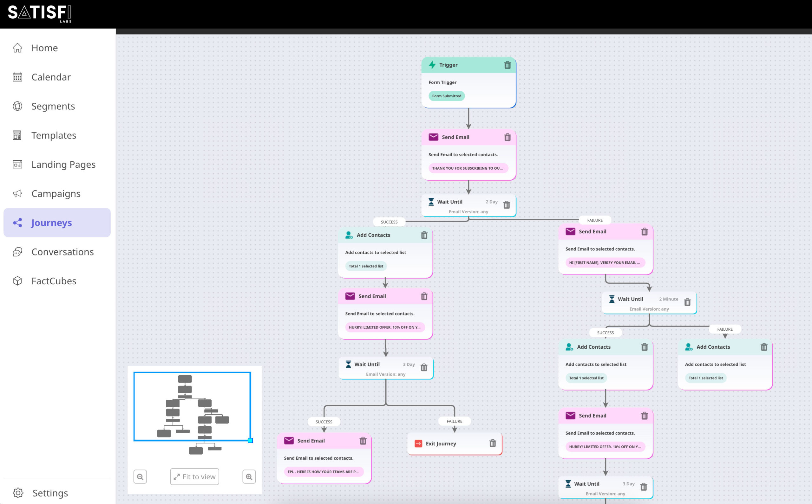This screenshot has height=504, width=812.
Task: Click the Trigger lightning bolt icon
Action: 432,65
